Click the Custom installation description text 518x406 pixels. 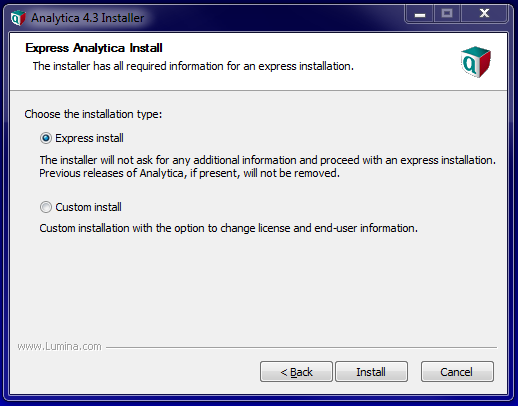pyautogui.click(x=228, y=228)
